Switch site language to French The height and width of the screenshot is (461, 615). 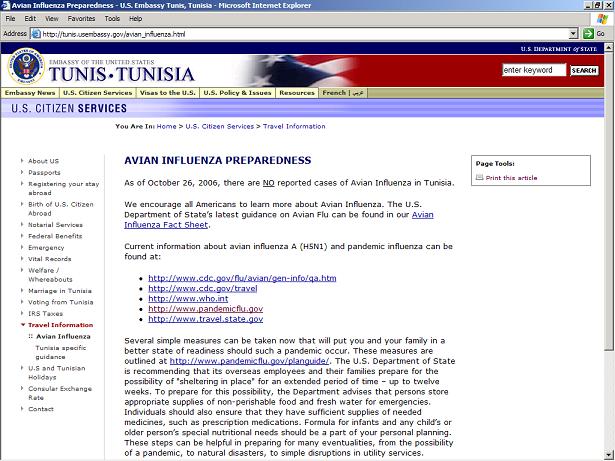[x=334, y=93]
